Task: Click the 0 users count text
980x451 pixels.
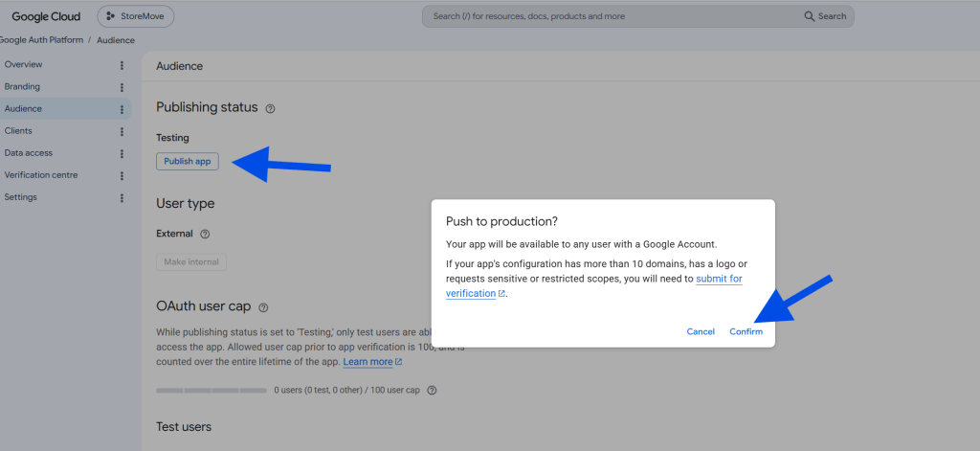Action: 346,391
